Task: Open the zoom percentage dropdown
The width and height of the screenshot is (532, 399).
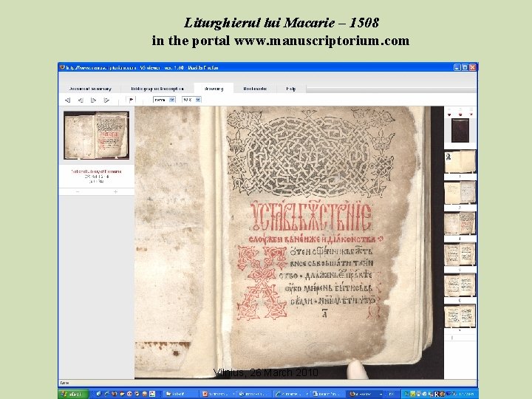Action: click(191, 100)
